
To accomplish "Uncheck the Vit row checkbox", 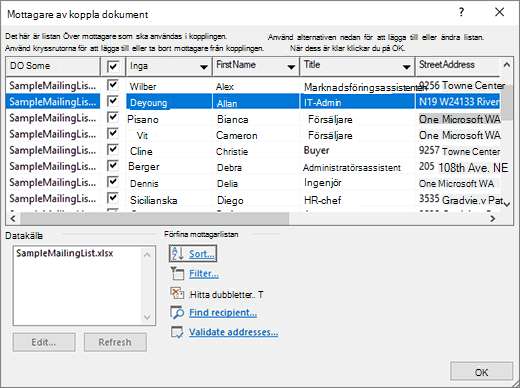I will coord(113,133).
